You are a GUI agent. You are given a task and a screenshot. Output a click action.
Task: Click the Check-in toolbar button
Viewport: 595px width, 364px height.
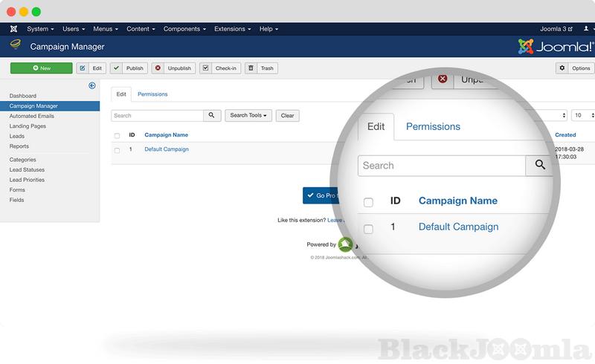pyautogui.click(x=219, y=68)
